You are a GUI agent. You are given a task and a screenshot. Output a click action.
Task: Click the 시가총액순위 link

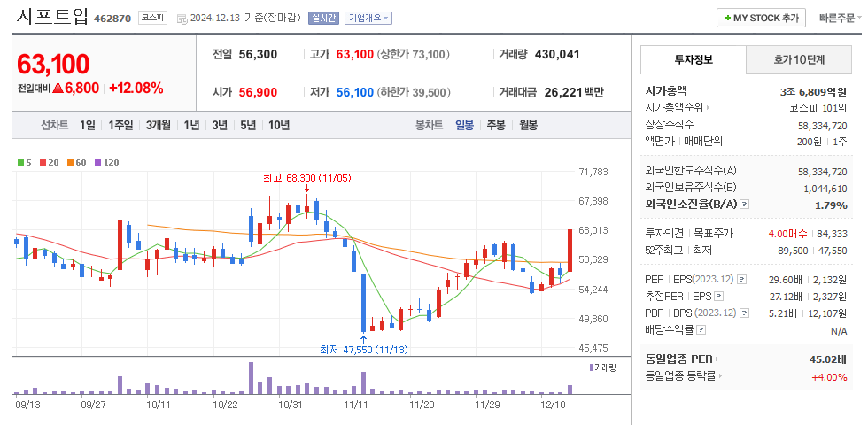675,107
